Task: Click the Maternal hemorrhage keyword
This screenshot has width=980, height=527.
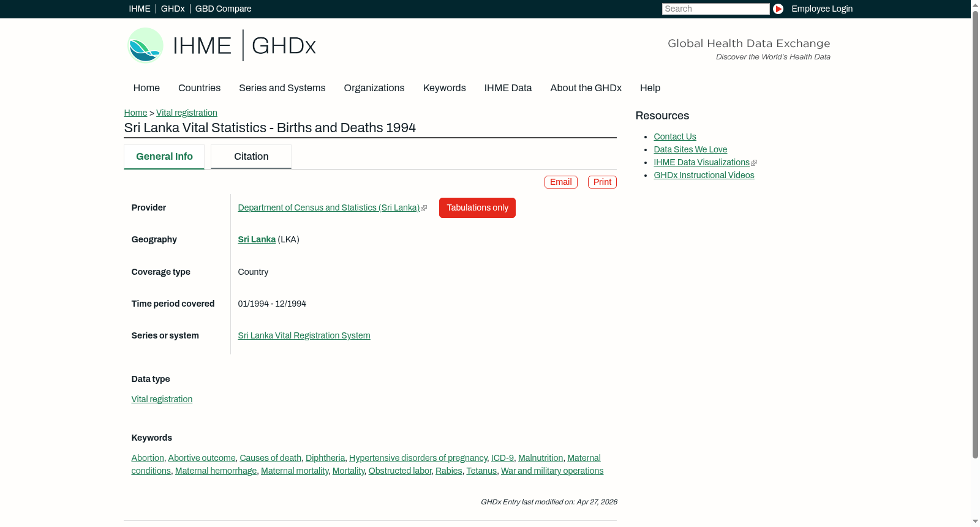Action: 216,471
